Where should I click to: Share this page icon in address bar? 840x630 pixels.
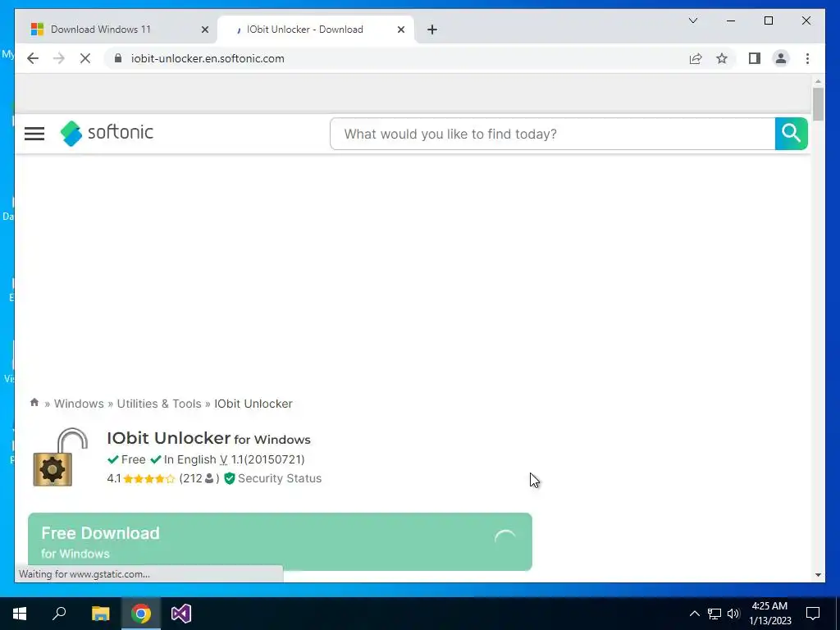(x=696, y=58)
